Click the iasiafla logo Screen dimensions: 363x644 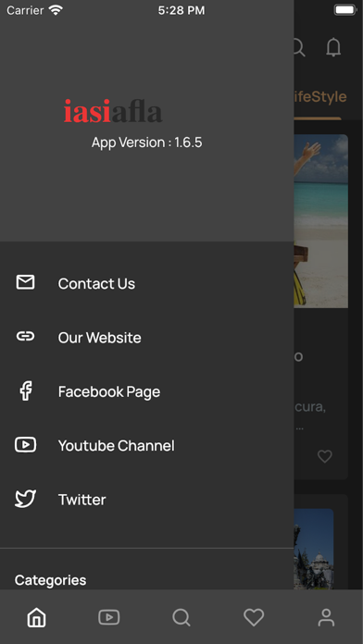tap(113, 111)
